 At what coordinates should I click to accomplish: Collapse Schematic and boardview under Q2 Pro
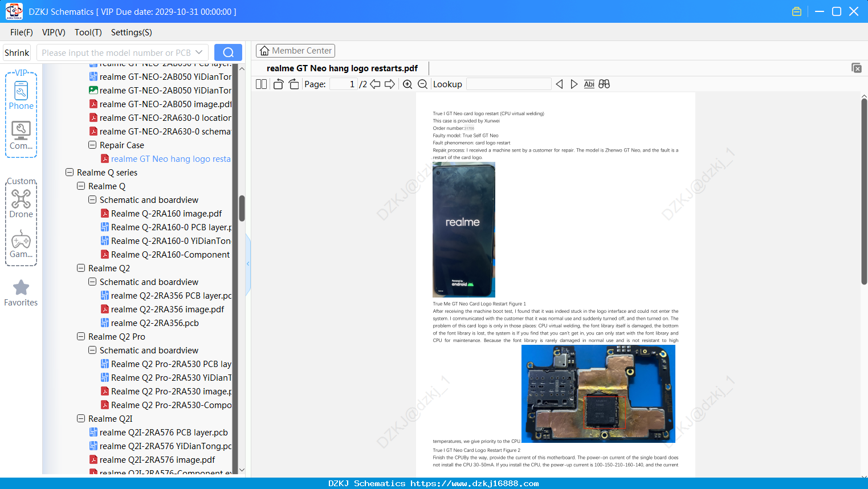pyautogui.click(x=92, y=351)
